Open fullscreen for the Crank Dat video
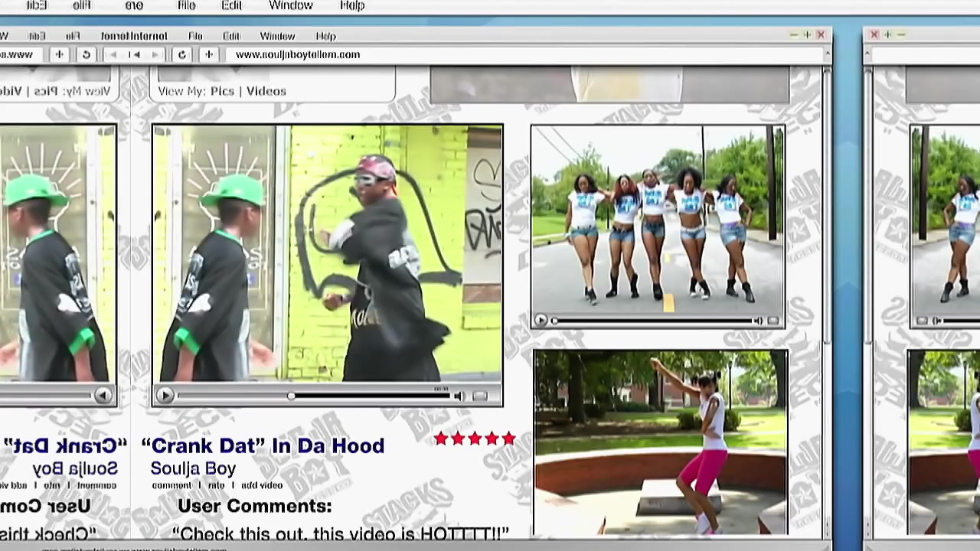Image resolution: width=980 pixels, height=551 pixels. point(480,396)
